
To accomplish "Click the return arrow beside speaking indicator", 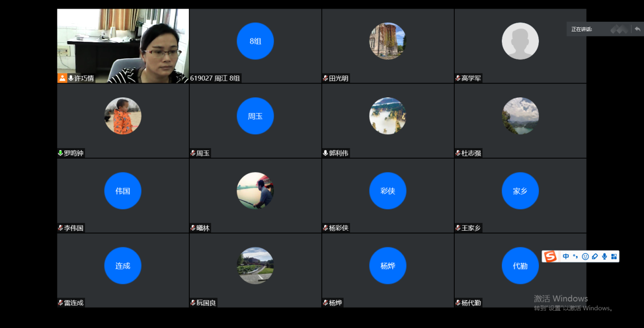I will pos(637,29).
